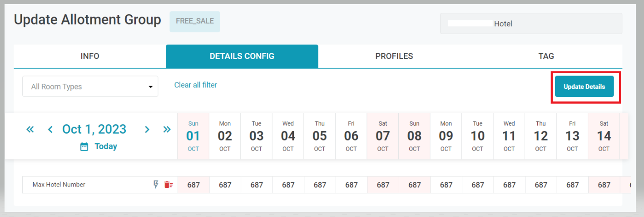Open the PROFILES tab

coord(394,56)
